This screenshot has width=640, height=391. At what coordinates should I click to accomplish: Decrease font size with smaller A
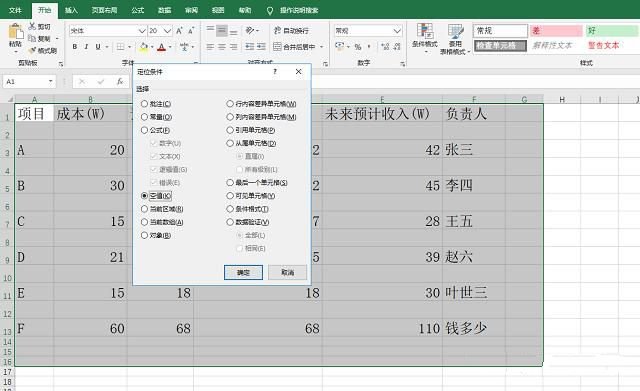coord(191,31)
